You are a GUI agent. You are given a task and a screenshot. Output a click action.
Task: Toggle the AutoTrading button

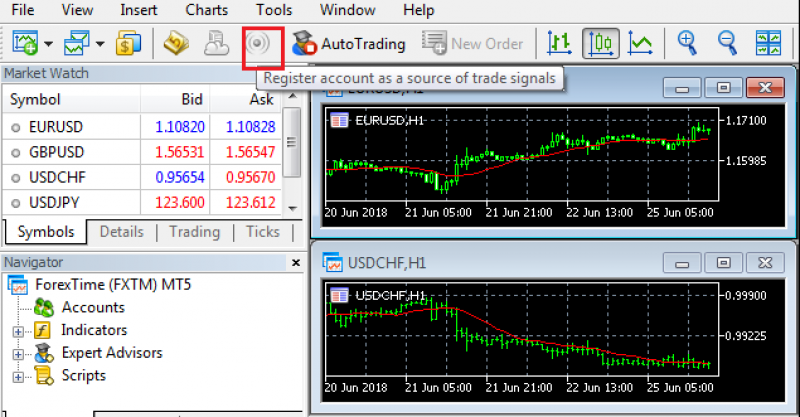[x=348, y=43]
